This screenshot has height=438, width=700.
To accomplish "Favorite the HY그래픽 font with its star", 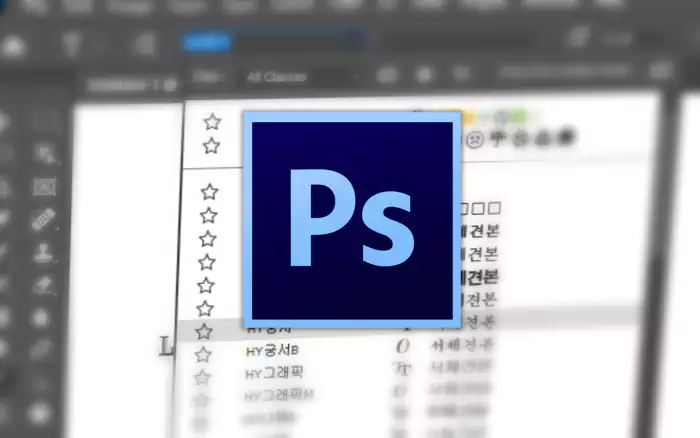I will (x=202, y=378).
